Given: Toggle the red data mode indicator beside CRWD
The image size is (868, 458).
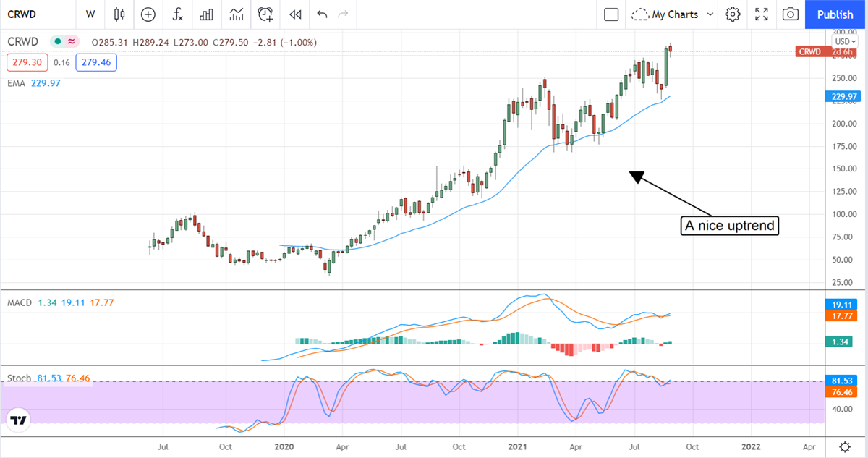Looking at the screenshot, I should 72,42.
